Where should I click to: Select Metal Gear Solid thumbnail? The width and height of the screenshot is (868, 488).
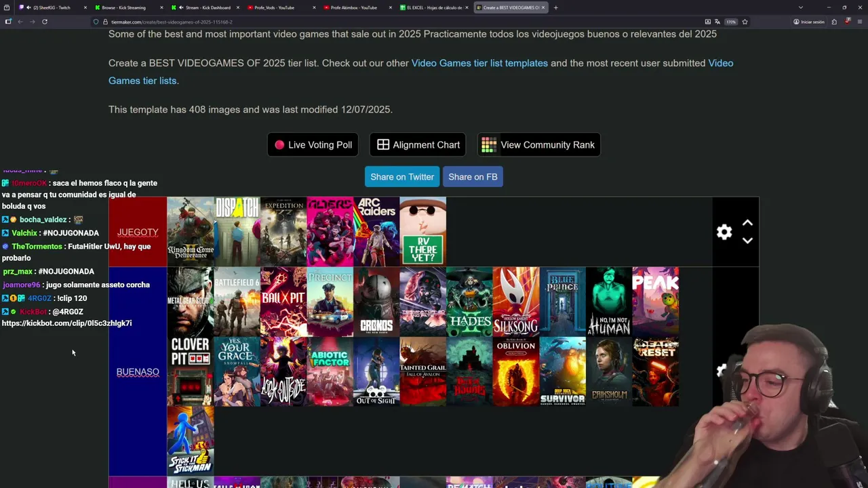click(191, 302)
